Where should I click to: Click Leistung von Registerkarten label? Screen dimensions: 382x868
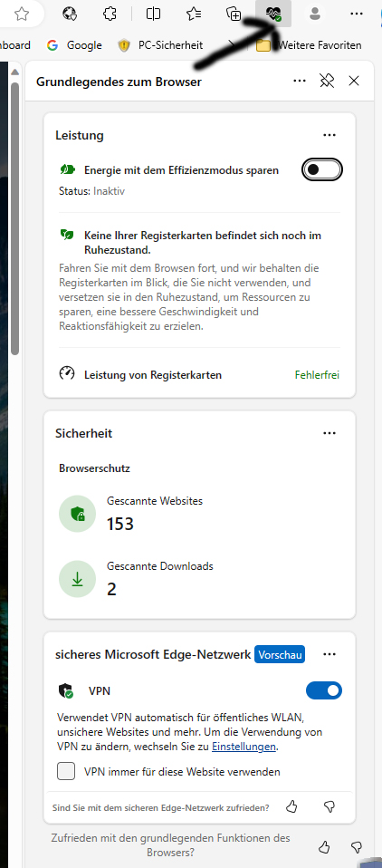pos(153,375)
